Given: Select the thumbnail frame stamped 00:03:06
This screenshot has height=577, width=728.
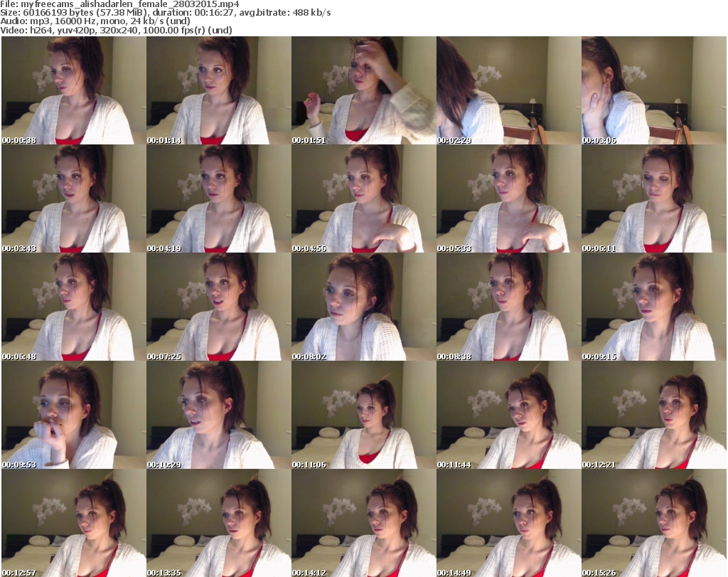Looking at the screenshot, I should pyautogui.click(x=654, y=90).
